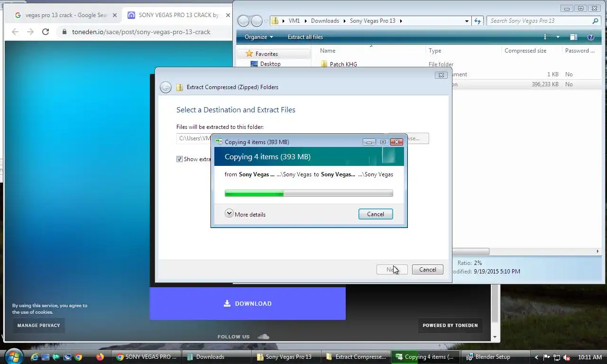Click the network icon in system tray
The height and width of the screenshot is (364, 607).
click(556, 357)
